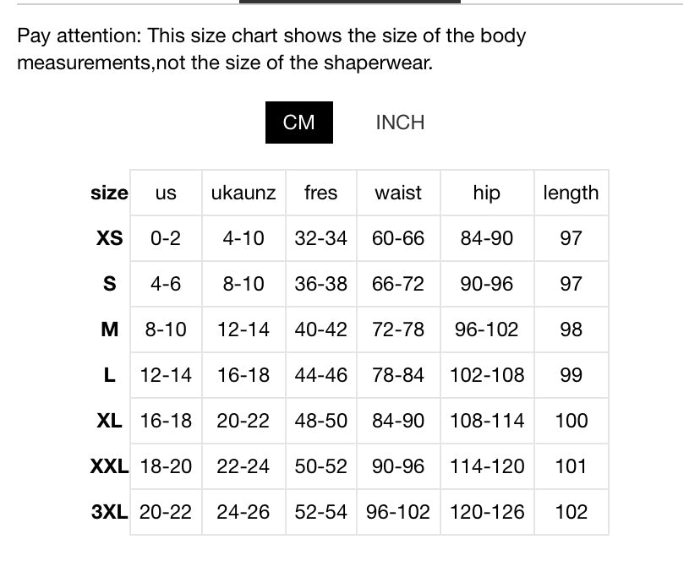Click the XXL size row label

(109, 466)
